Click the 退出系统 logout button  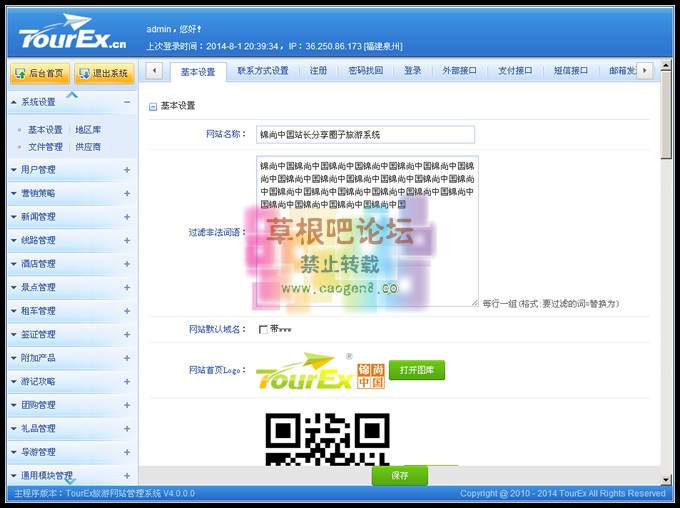(x=104, y=73)
